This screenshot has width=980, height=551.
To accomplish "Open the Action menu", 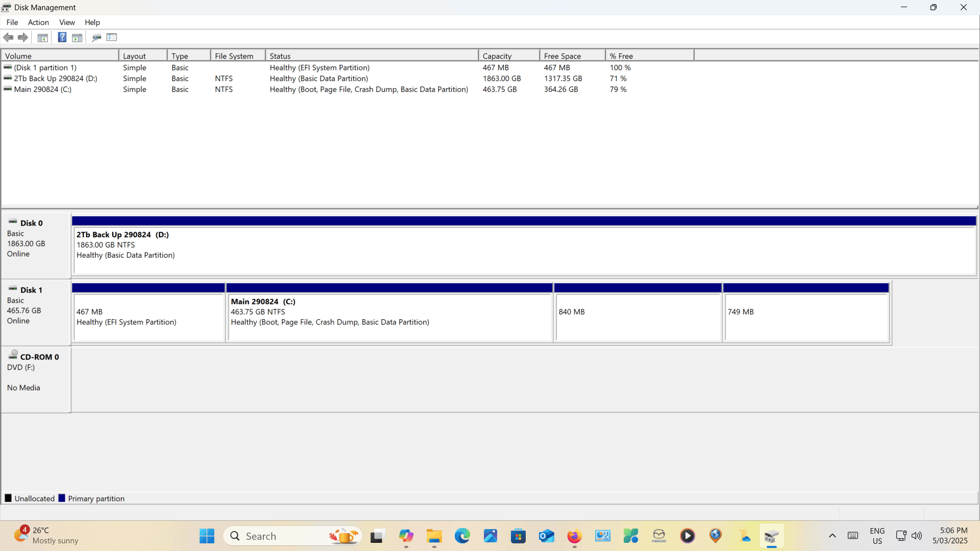I will (38, 22).
